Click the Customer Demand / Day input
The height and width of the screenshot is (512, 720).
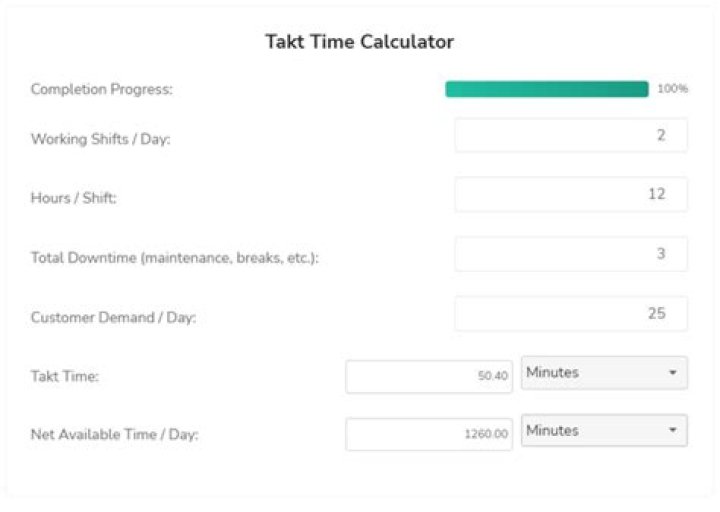coord(571,313)
